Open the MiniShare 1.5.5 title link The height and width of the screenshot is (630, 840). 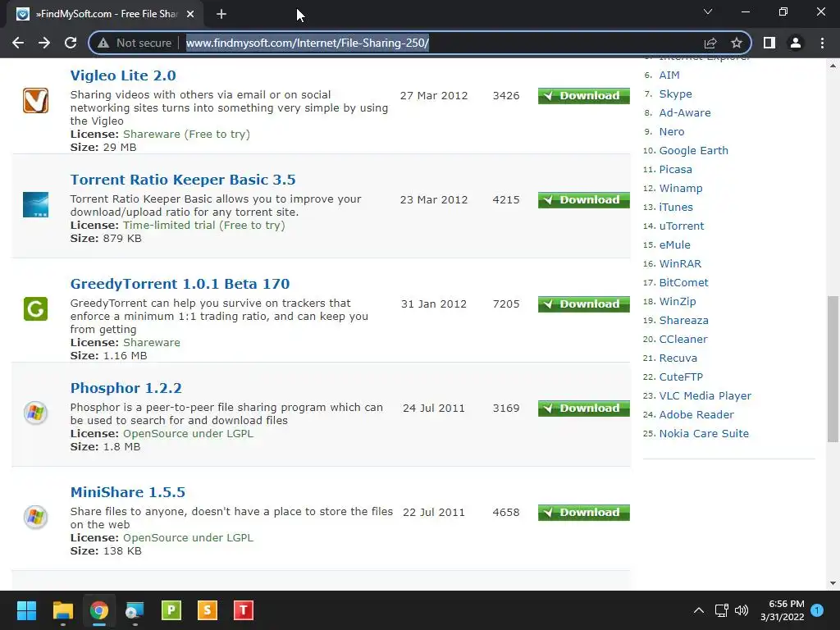pyautogui.click(x=127, y=492)
